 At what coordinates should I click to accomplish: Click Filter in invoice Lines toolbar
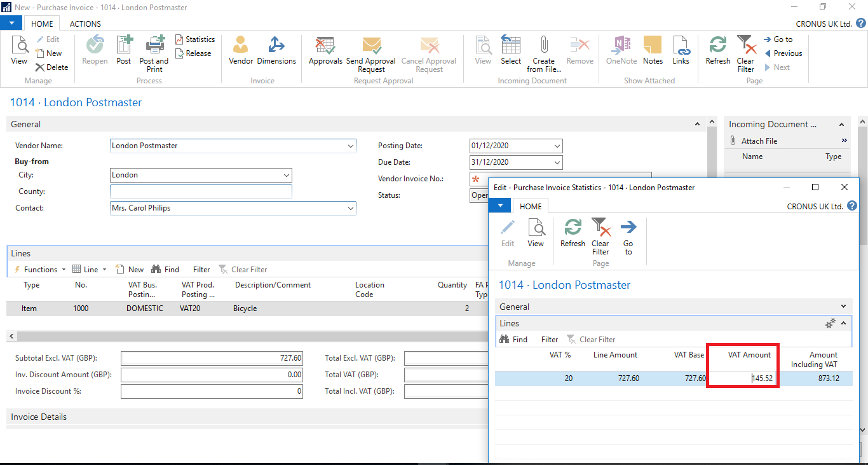click(x=201, y=270)
